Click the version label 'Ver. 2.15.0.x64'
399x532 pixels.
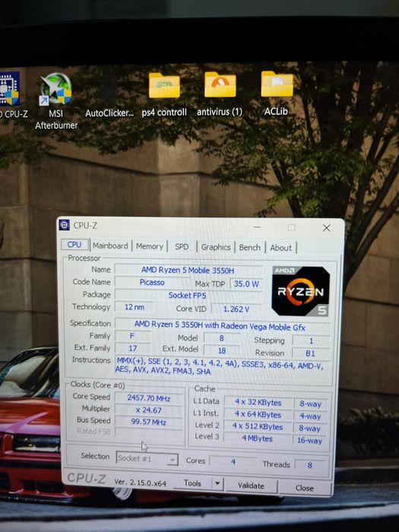pyautogui.click(x=140, y=482)
